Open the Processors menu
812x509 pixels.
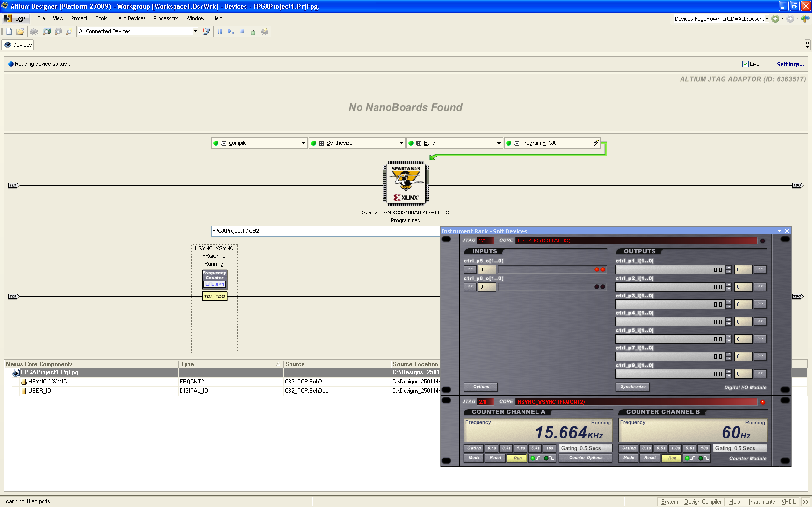coord(166,18)
